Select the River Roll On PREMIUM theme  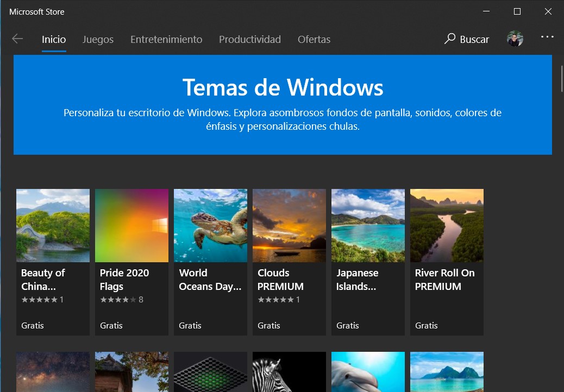click(447, 225)
